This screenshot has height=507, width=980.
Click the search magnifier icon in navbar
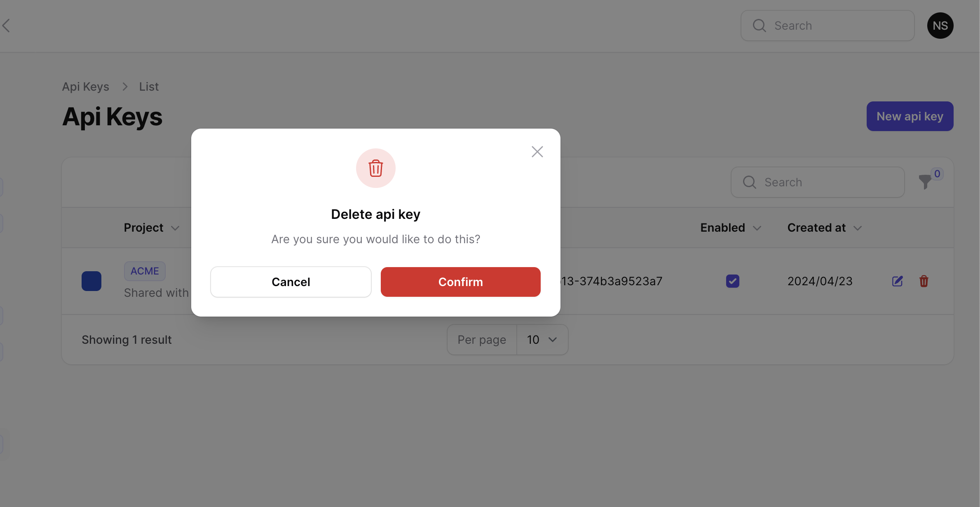tap(760, 25)
